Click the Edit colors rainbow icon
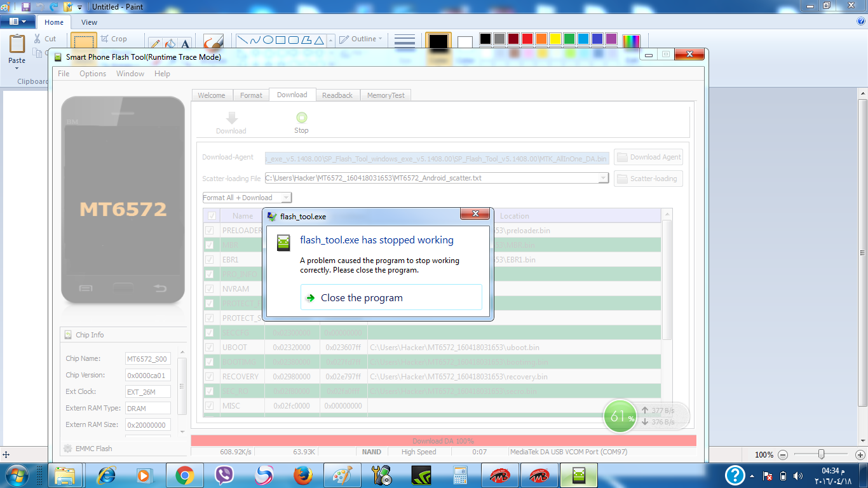The image size is (868, 488). pyautogui.click(x=631, y=41)
